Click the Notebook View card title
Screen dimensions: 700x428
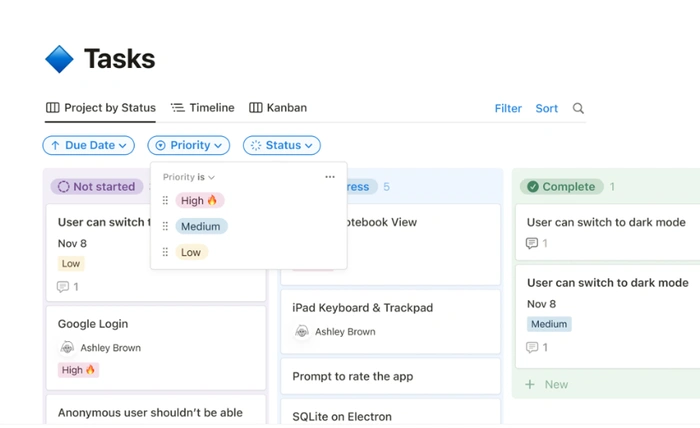(x=382, y=222)
